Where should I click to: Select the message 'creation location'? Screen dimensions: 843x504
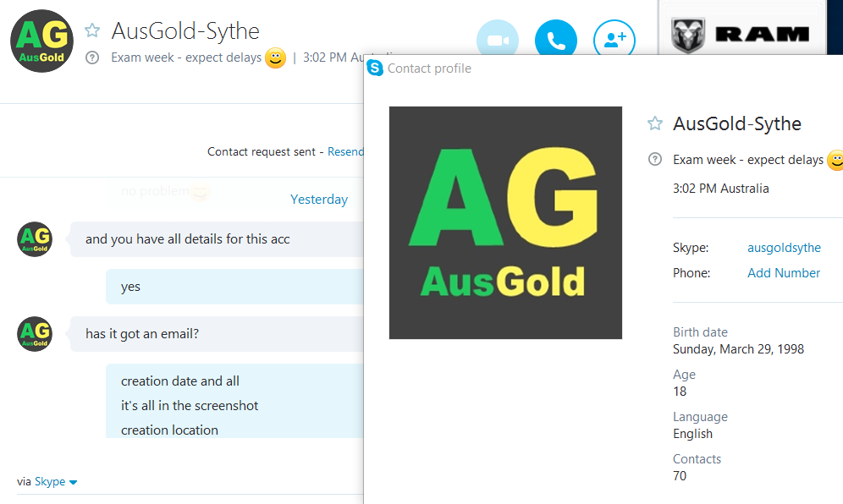coord(169,430)
